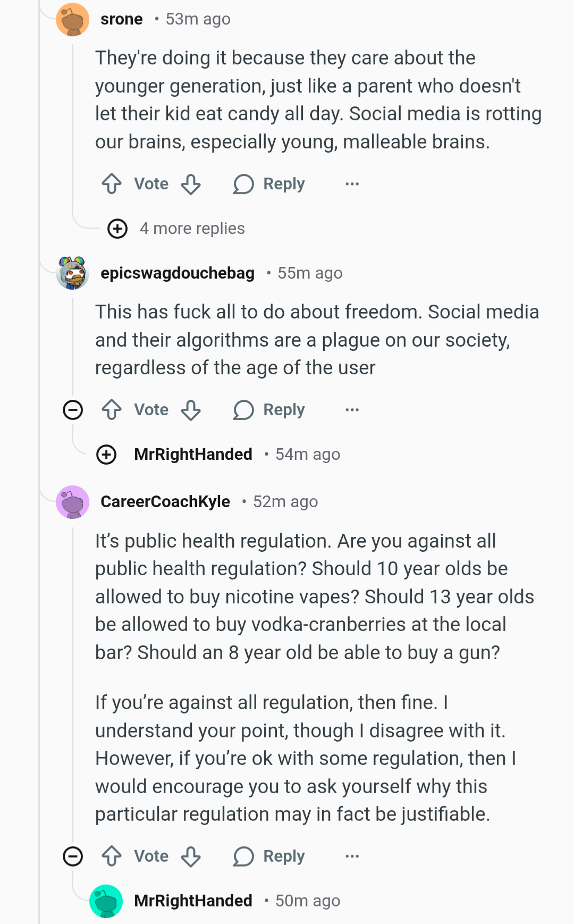The width and height of the screenshot is (574, 924).
Task: Expand MrRightHanded's collapsed 54m ago reply
Action: pos(106,455)
